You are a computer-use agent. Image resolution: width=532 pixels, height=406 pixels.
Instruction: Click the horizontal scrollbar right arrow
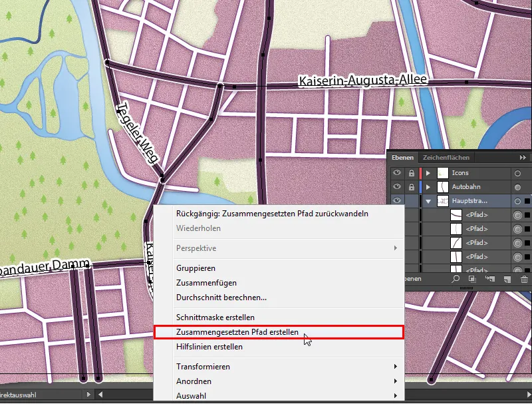(x=529, y=395)
